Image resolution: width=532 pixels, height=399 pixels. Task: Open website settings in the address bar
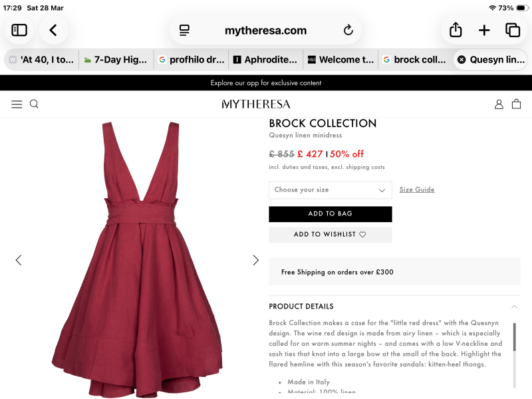click(x=184, y=30)
